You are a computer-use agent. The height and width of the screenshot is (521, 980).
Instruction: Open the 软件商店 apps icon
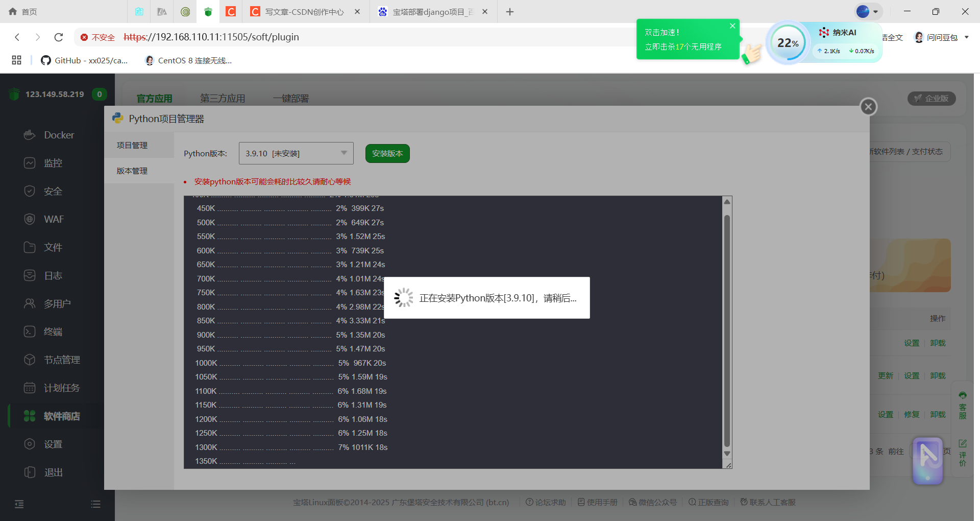point(30,416)
